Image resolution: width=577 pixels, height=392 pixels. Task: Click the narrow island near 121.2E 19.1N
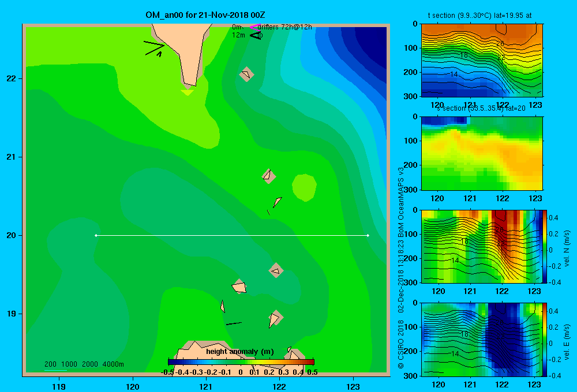(223, 306)
